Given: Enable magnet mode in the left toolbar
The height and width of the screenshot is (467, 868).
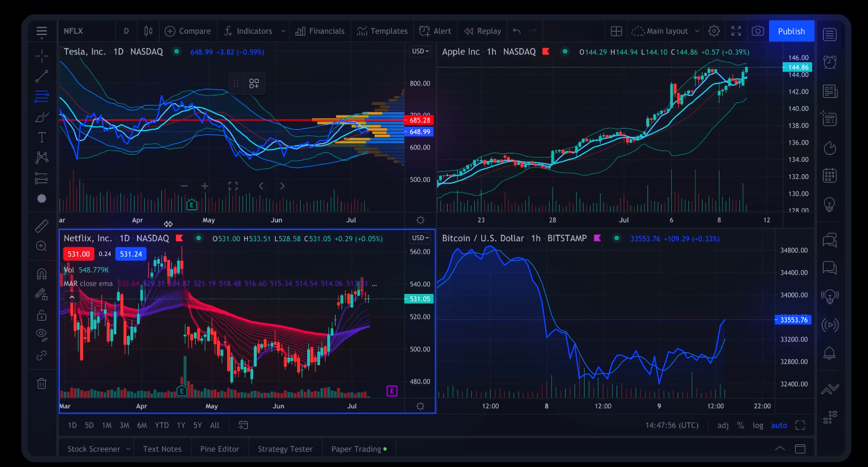Looking at the screenshot, I should pyautogui.click(x=42, y=273).
